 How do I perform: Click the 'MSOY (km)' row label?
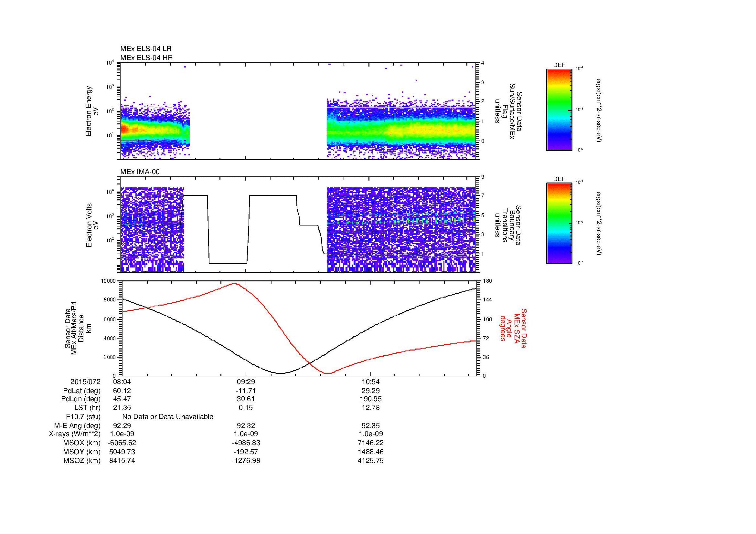point(82,452)
